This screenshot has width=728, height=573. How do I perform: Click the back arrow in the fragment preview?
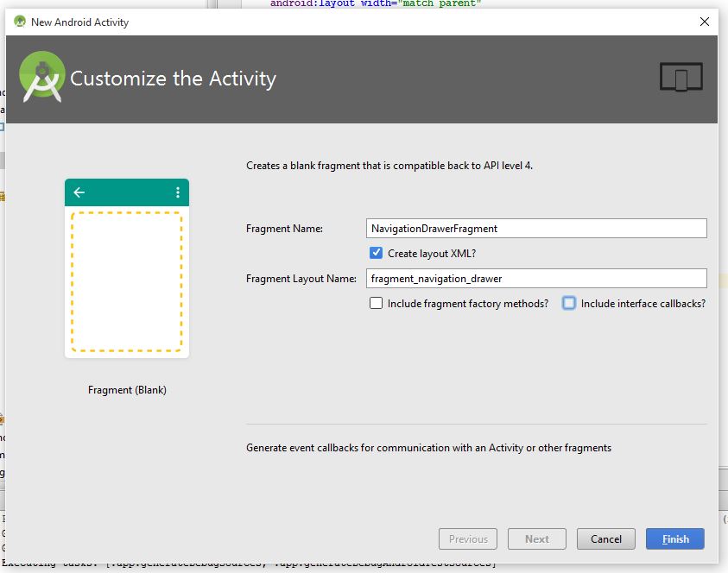pos(79,192)
